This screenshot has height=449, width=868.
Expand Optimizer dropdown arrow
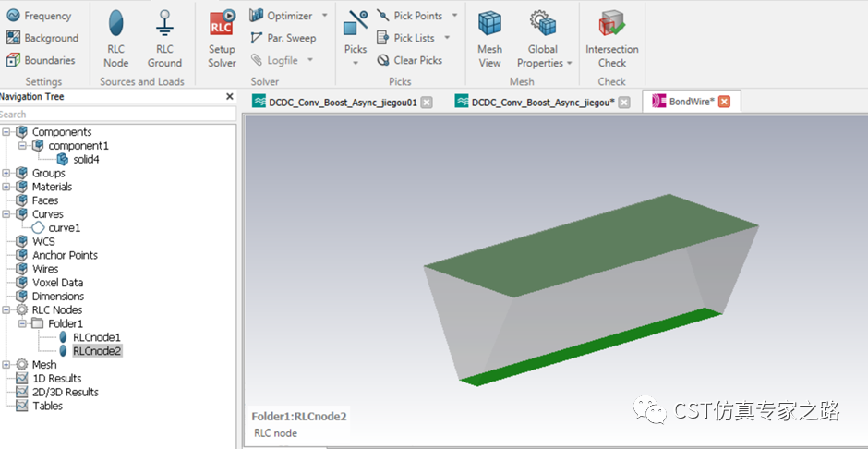click(324, 16)
